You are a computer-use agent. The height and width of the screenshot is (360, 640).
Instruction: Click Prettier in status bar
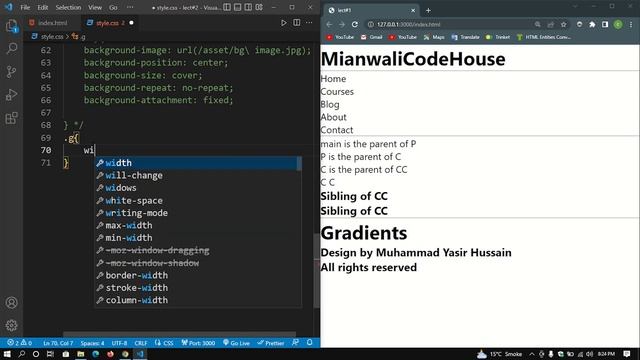click(x=271, y=343)
